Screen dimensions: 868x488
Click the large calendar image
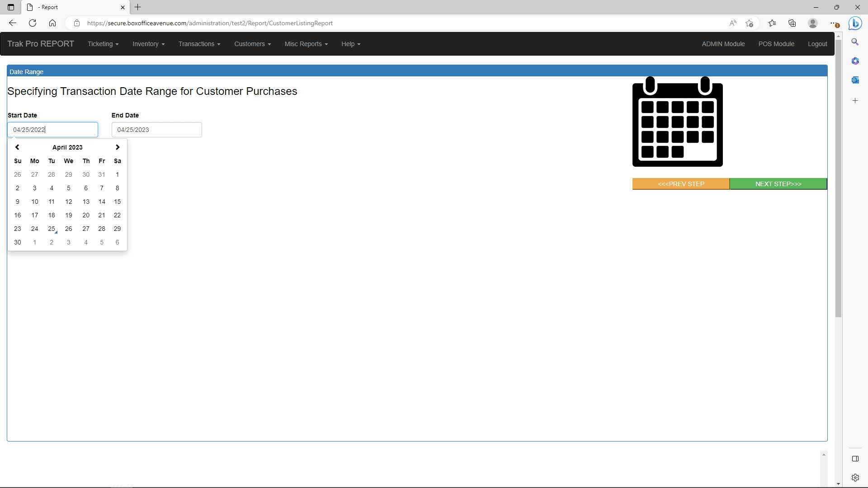[x=677, y=122]
